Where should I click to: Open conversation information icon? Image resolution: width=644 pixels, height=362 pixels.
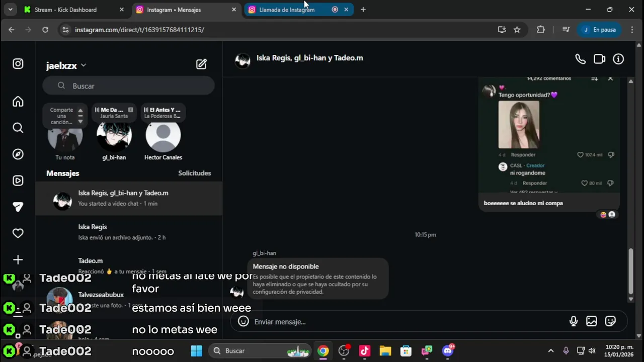point(618,59)
